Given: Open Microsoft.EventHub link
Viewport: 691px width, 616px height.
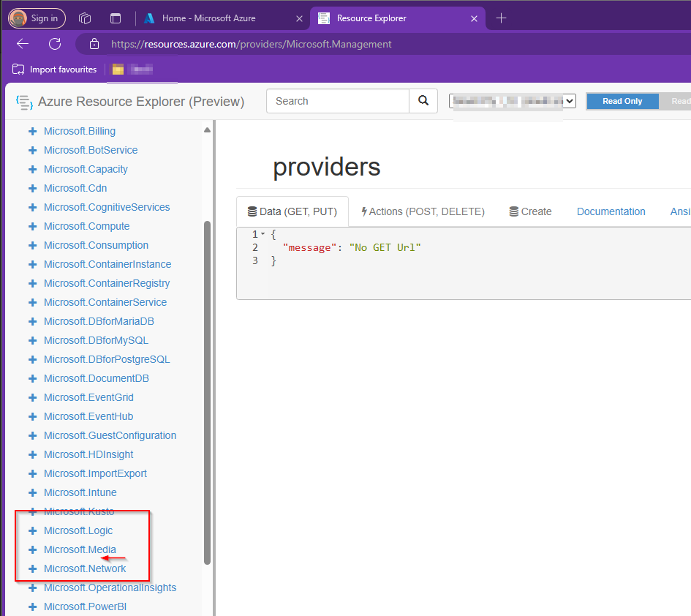Looking at the screenshot, I should (x=88, y=416).
